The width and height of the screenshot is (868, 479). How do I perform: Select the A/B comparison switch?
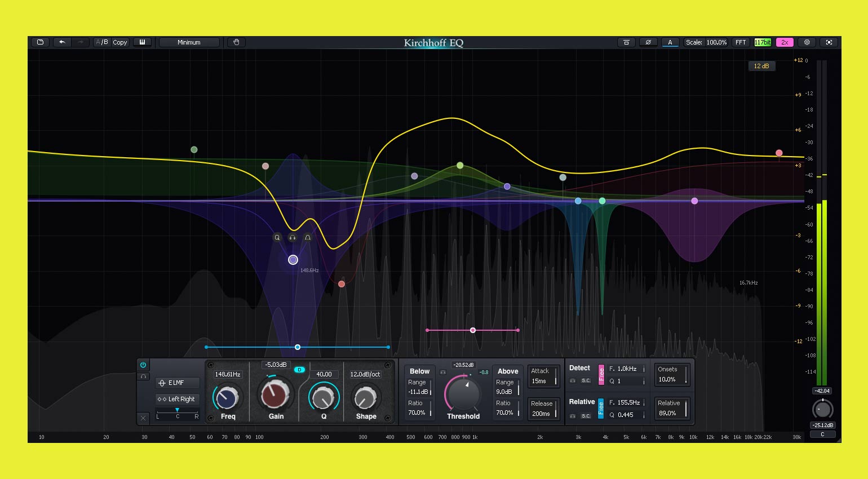(102, 42)
